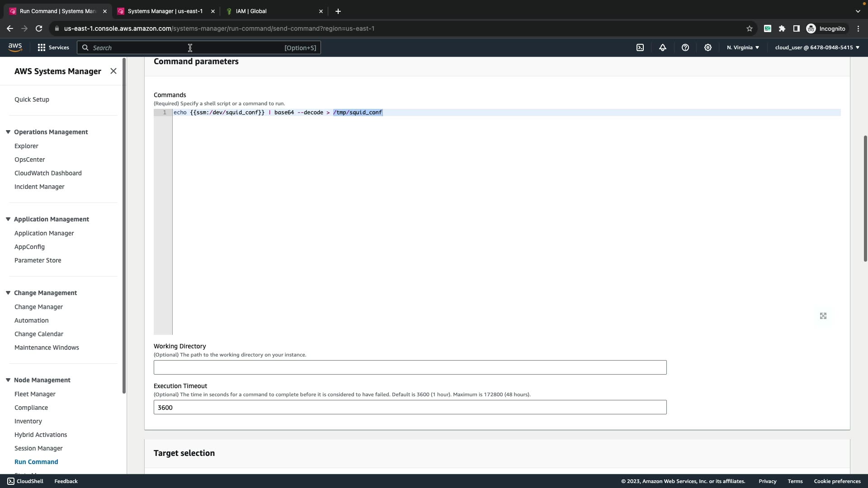Viewport: 868px width, 488px height.
Task: Click the Working Directory input field
Action: click(x=410, y=367)
